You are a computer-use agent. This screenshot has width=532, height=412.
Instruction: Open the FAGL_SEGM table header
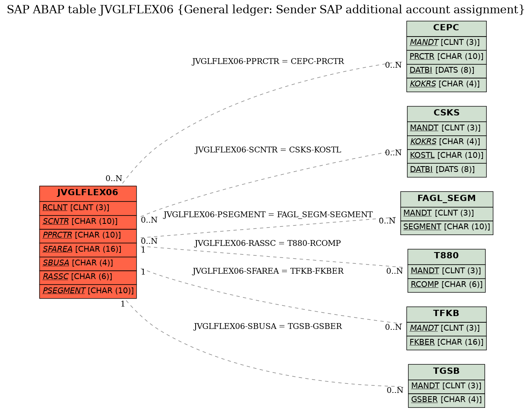click(x=447, y=199)
